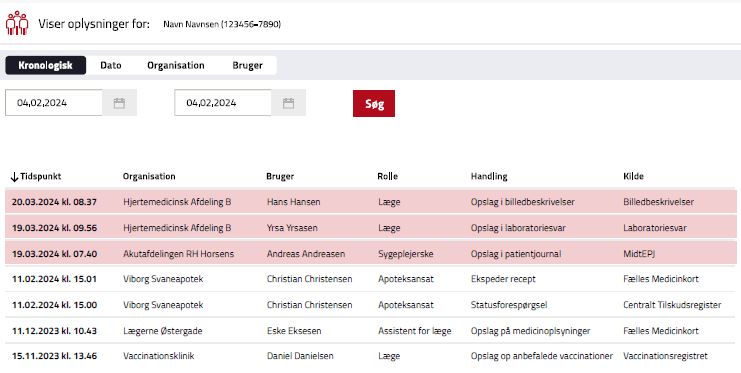Switch to the Kronologisk tab
This screenshot has width=741, height=373.
(45, 65)
